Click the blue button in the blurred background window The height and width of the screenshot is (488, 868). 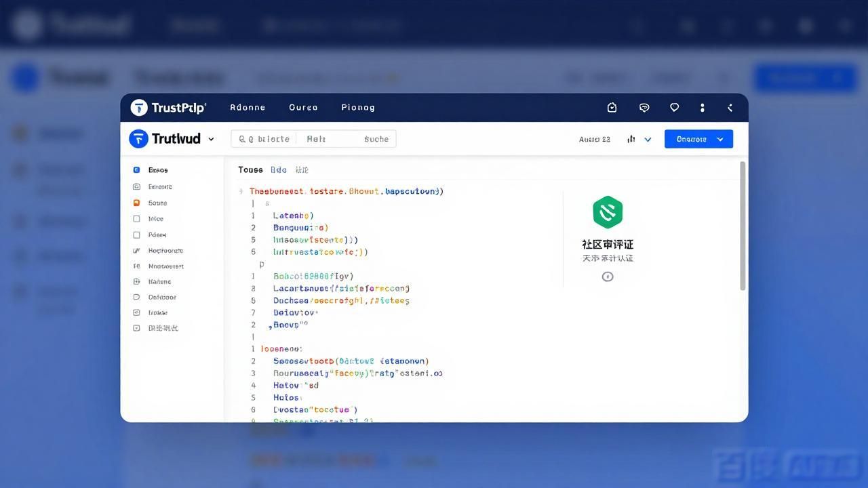[806, 78]
